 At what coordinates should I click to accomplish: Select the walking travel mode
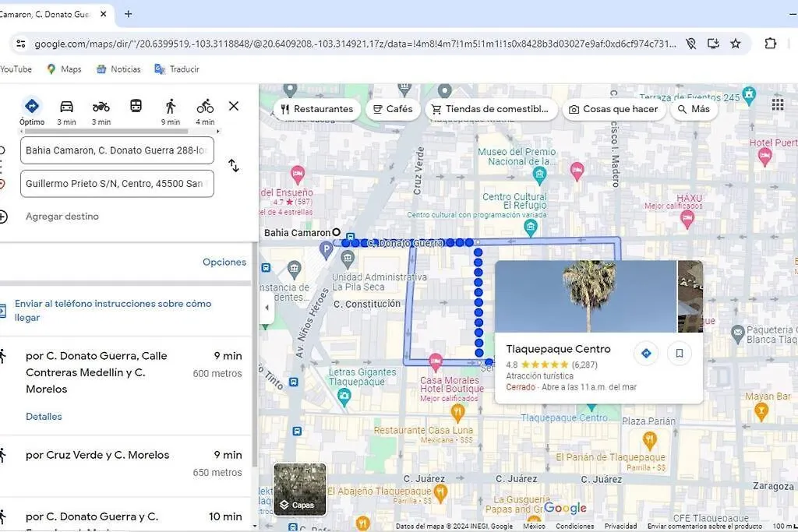[171, 112]
